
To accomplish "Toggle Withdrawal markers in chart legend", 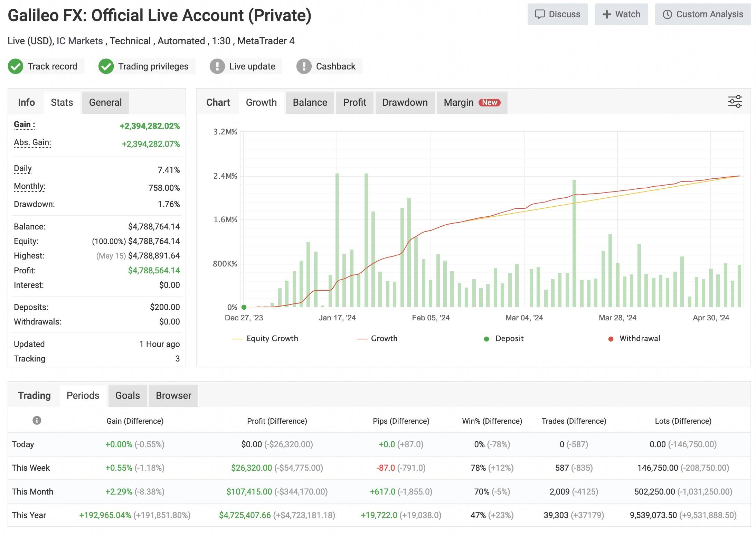I will click(639, 338).
